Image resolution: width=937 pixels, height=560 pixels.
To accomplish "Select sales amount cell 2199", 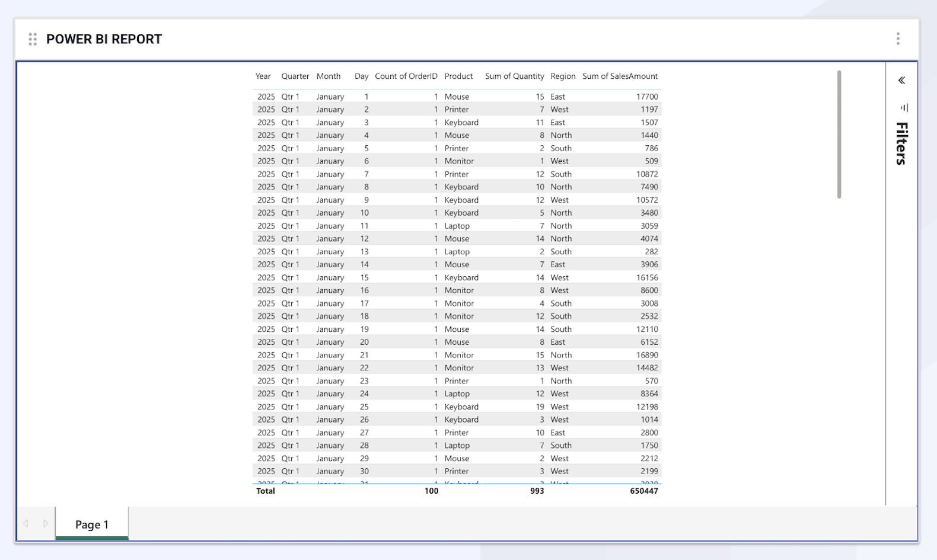I will 649,472.
